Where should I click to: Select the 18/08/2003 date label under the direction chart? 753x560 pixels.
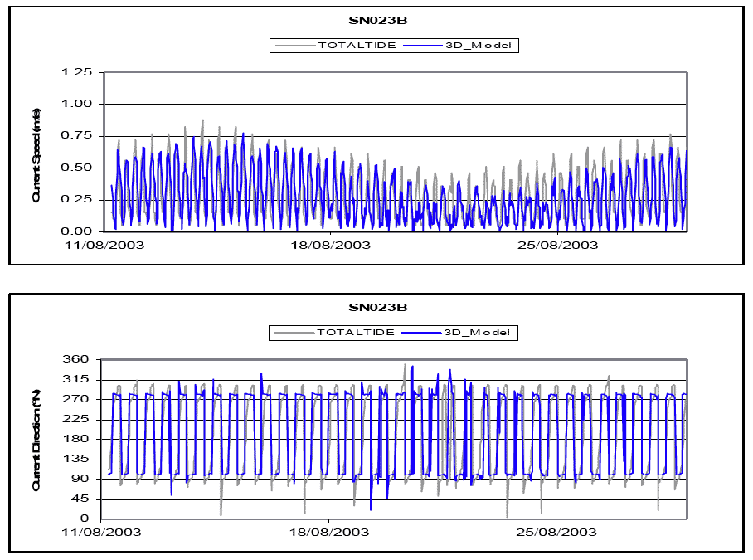pos(328,532)
